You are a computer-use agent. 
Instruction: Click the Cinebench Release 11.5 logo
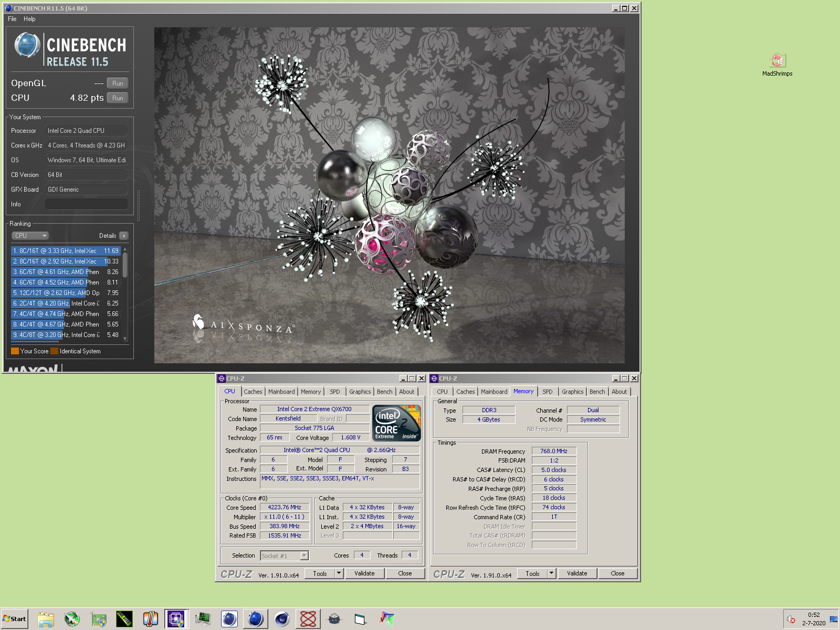tap(70, 50)
